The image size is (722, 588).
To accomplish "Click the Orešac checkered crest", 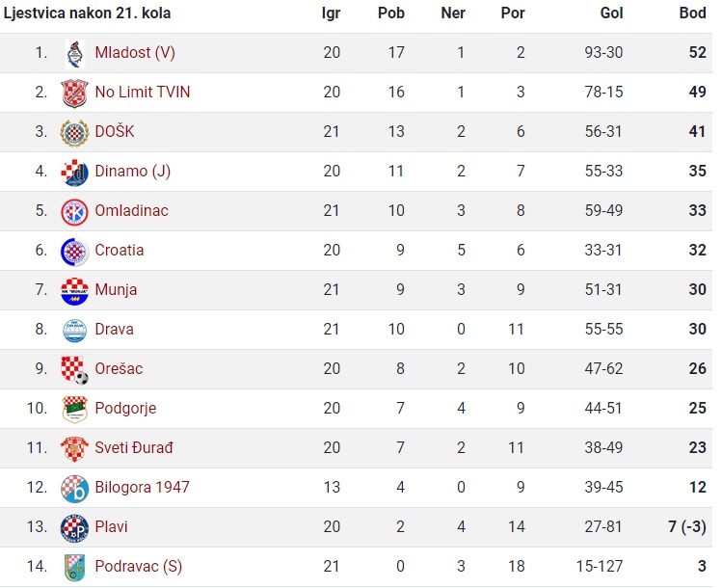I will tap(74, 370).
